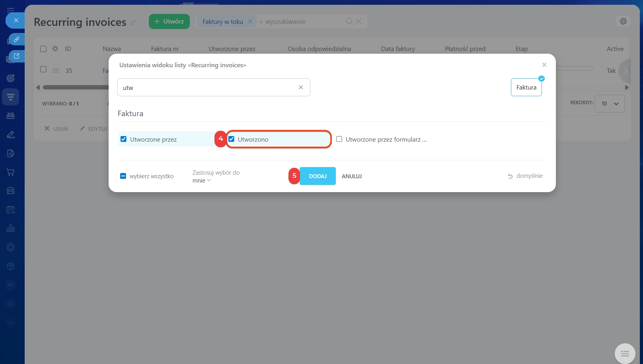The image size is (643, 364).
Task: Copy link using the chain icon
Action: pos(17,39)
